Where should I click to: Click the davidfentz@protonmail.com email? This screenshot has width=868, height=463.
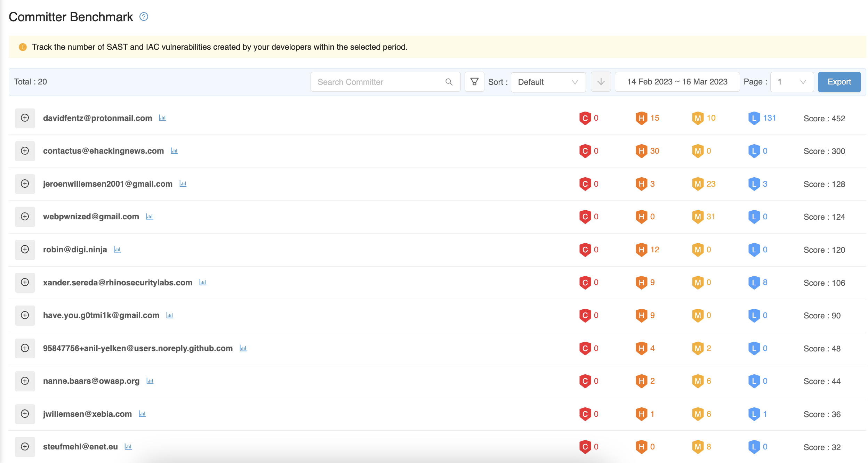coord(97,118)
